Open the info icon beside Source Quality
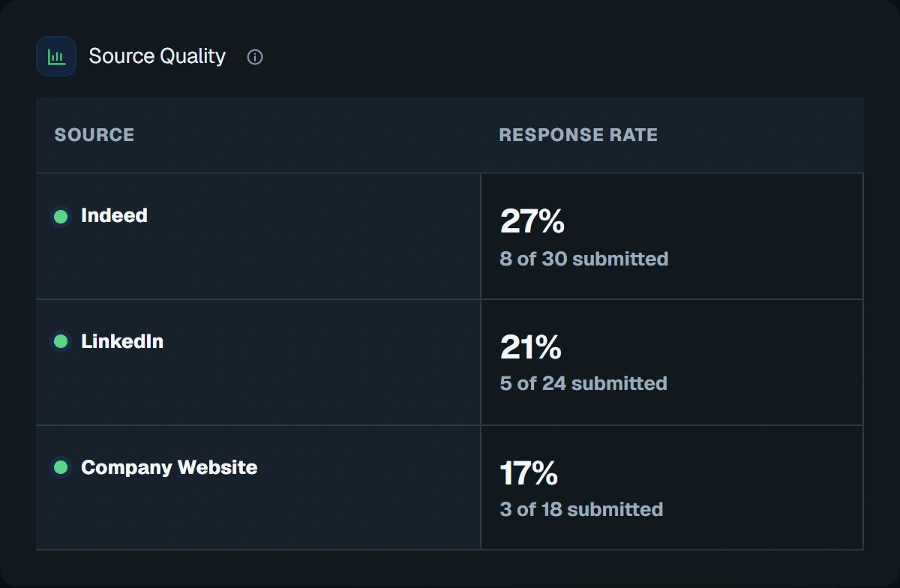Image resolution: width=900 pixels, height=588 pixels. pos(255,57)
